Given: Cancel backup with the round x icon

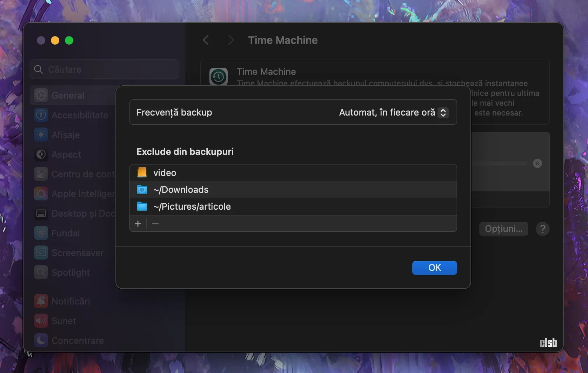Looking at the screenshot, I should [537, 163].
